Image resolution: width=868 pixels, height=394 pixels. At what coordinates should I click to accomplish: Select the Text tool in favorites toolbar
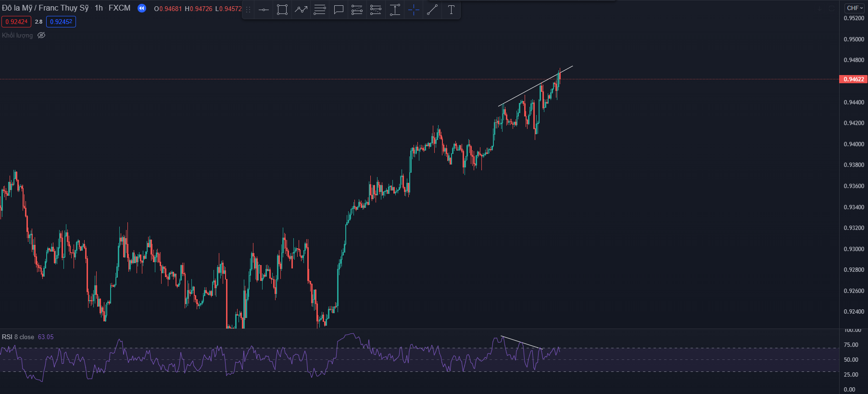click(451, 10)
